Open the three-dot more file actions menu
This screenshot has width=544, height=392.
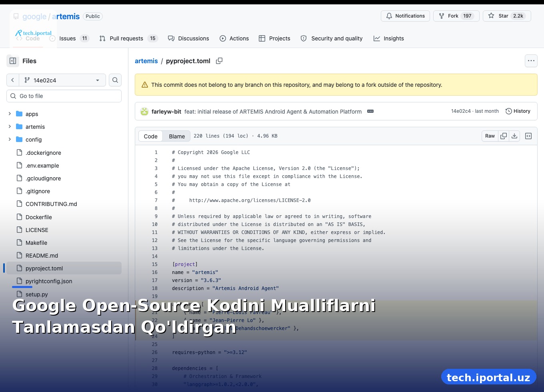[x=531, y=61]
